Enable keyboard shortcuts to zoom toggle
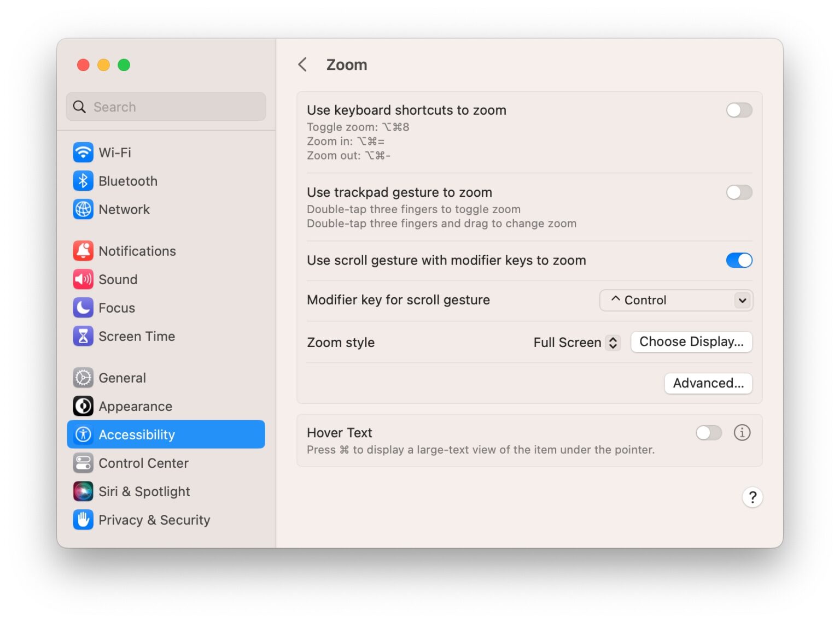Viewport: 840px width, 623px height. 739,110
